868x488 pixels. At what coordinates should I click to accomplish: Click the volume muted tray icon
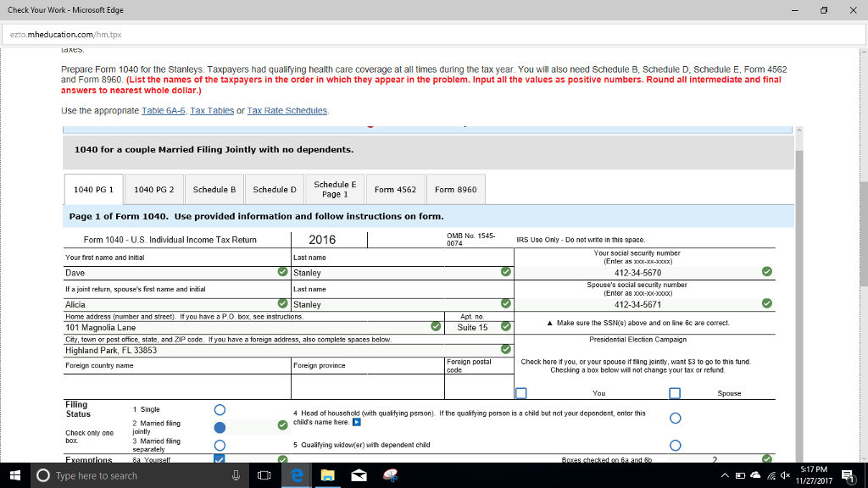(x=786, y=475)
